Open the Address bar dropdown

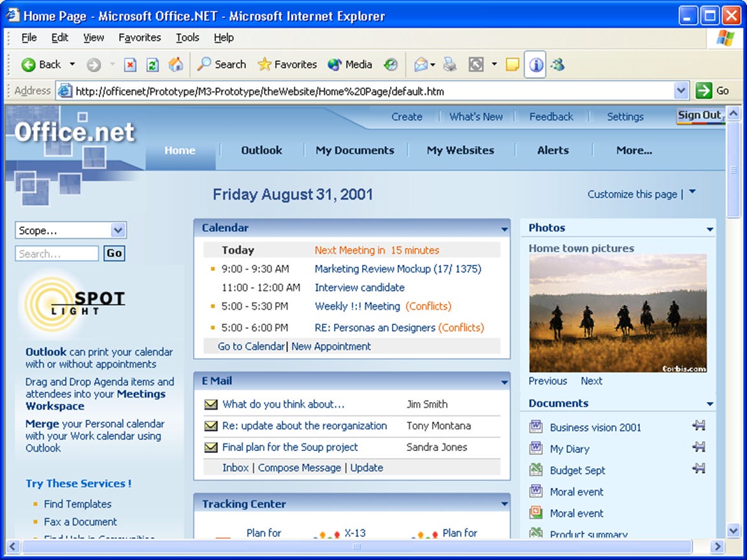pos(681,90)
